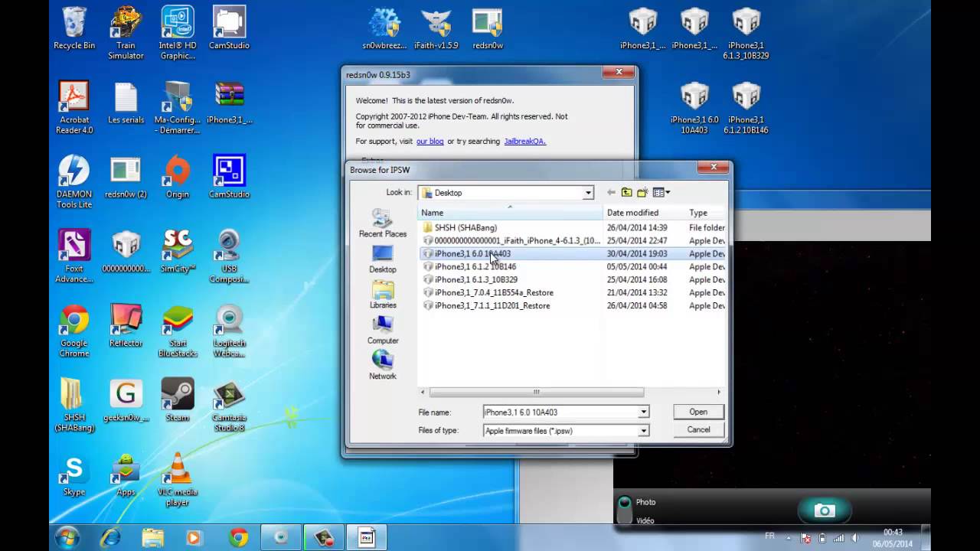Click the Open button
The width and height of the screenshot is (980, 551).
[698, 412]
